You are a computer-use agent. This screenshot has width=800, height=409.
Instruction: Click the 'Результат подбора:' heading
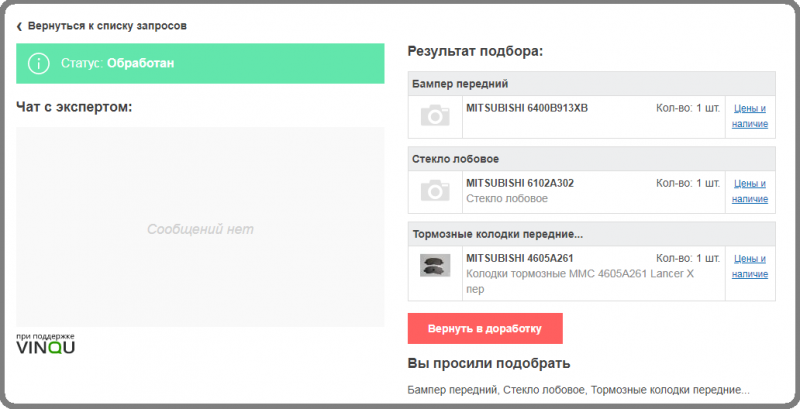coord(476,52)
